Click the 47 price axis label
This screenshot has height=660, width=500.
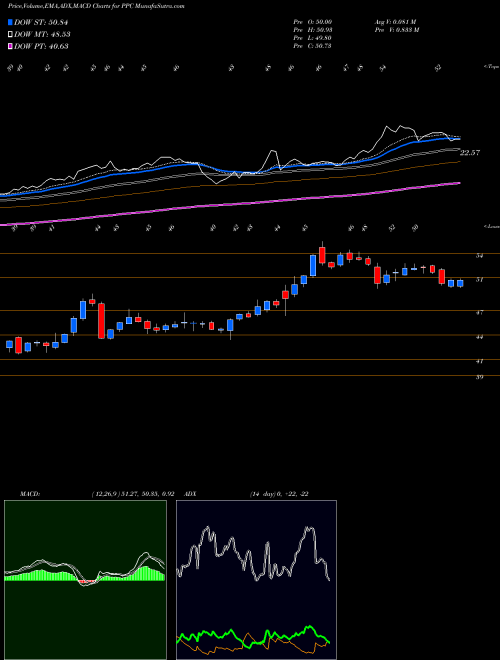click(479, 312)
